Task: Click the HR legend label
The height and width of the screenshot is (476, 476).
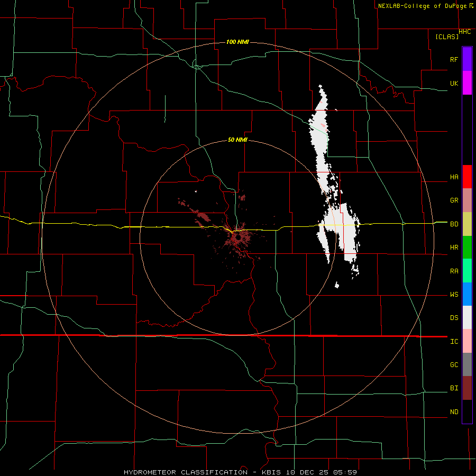Action: [454, 248]
